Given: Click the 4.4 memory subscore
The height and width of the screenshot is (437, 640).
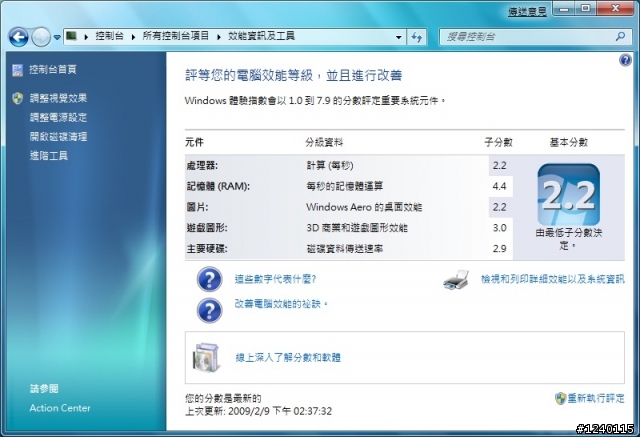Looking at the screenshot, I should pos(499,186).
